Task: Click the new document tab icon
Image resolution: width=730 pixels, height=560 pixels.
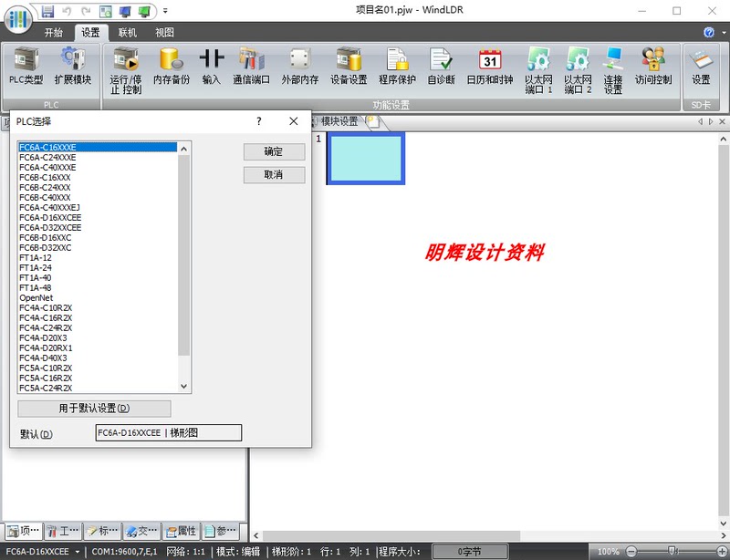Action: 373,122
